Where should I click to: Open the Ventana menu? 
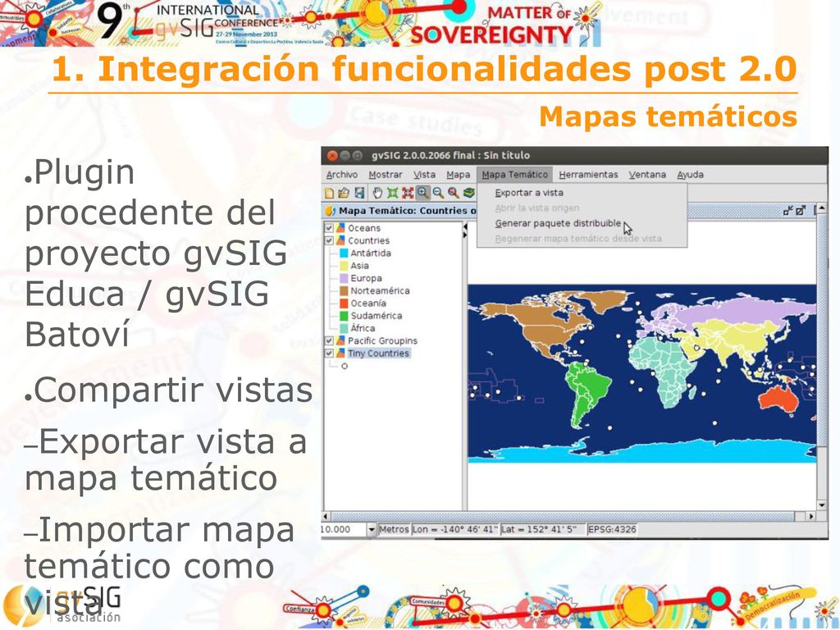click(647, 175)
